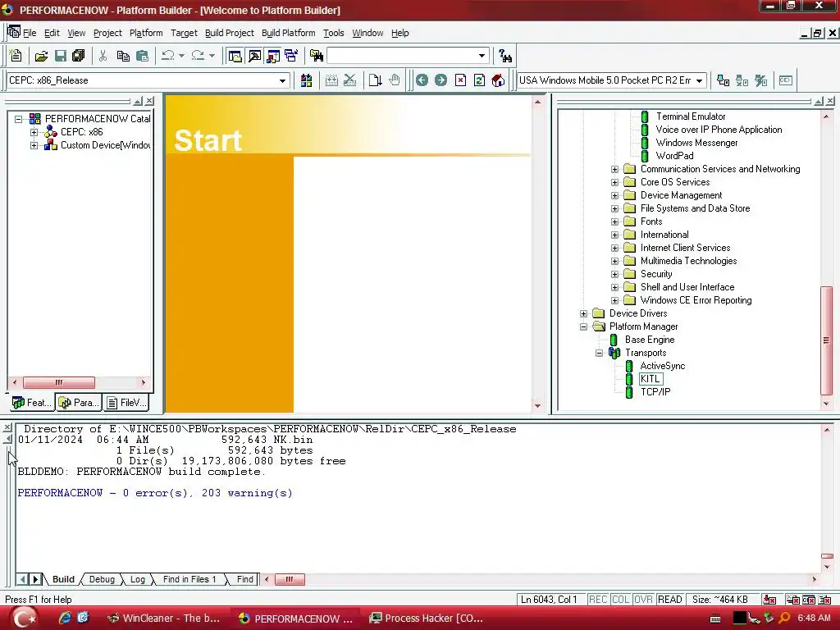Collapse the Transports node
Viewport: 840px width, 630px height.
(x=599, y=353)
